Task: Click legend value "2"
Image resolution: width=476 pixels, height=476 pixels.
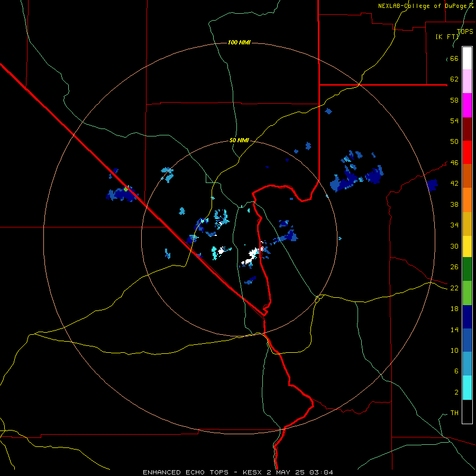Action: tap(456, 392)
